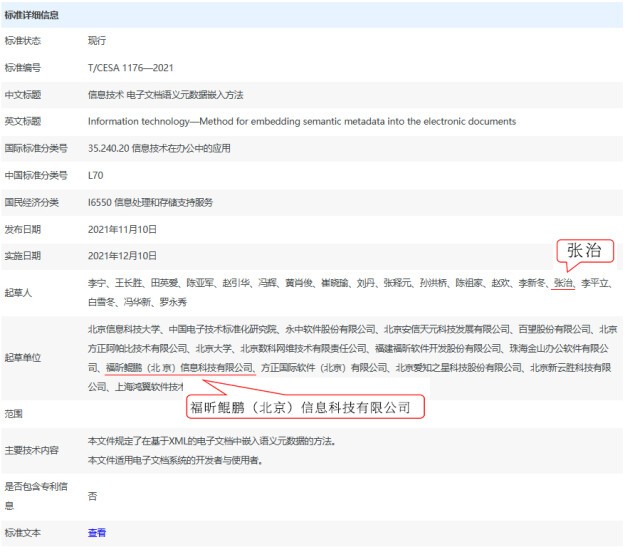Click the 起草单位 row label
630x552 pixels.
coord(22,357)
